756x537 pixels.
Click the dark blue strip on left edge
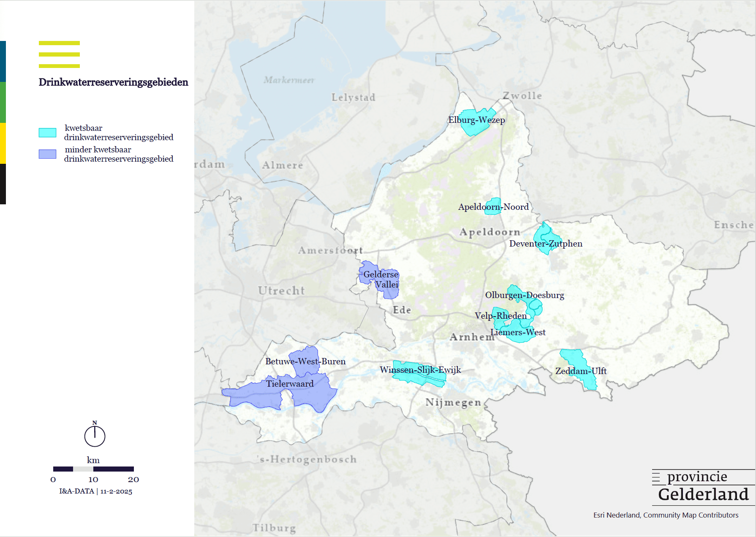3,61
